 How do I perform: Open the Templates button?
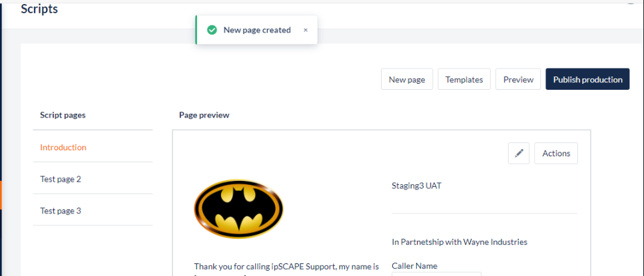click(x=464, y=79)
